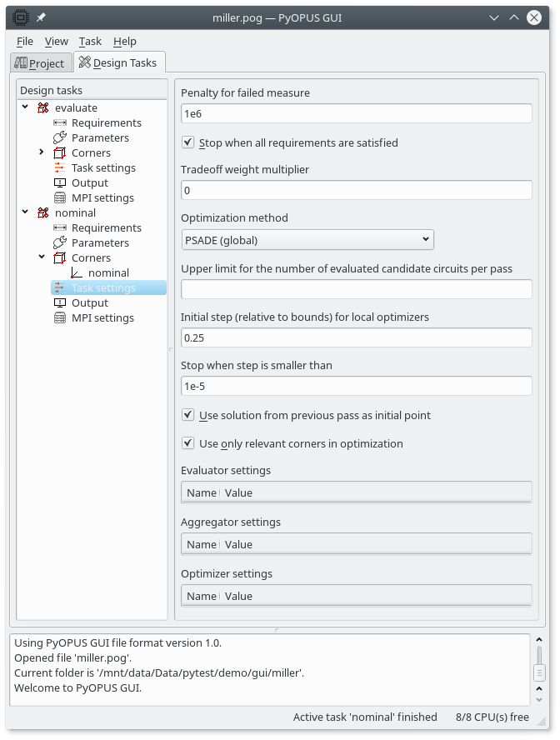Click the Requirements icon under evaluate
The height and width of the screenshot is (740, 560).
click(59, 122)
